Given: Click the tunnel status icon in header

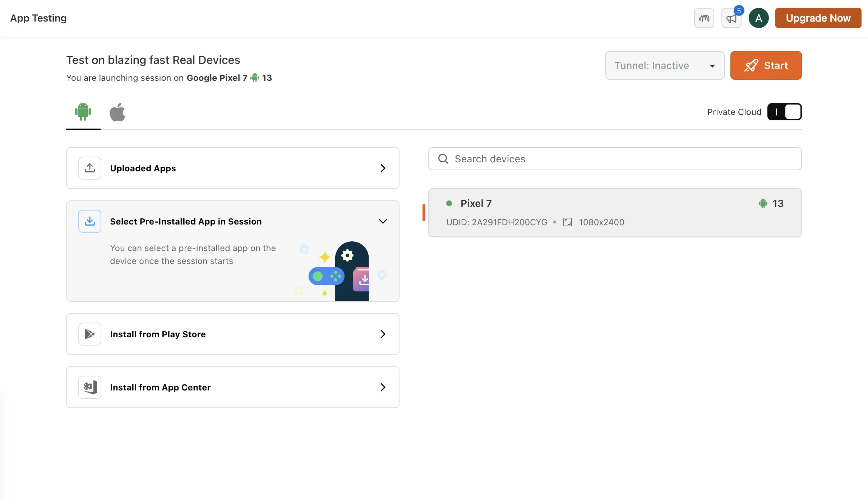Looking at the screenshot, I should pyautogui.click(x=704, y=18).
